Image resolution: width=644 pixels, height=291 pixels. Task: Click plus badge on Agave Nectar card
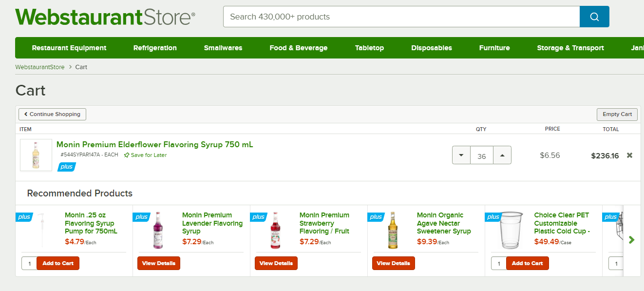point(376,217)
